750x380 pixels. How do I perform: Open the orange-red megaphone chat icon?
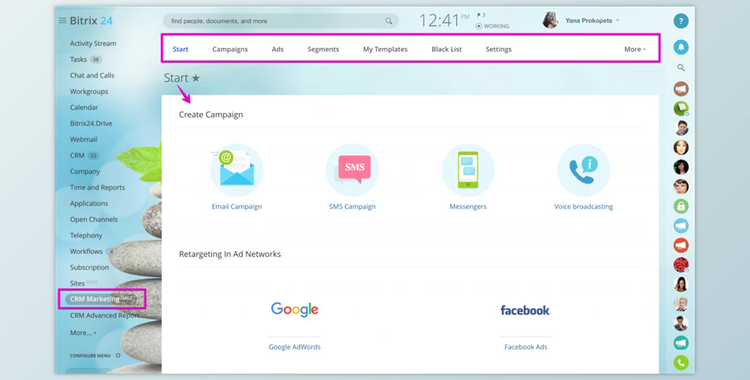(681, 245)
